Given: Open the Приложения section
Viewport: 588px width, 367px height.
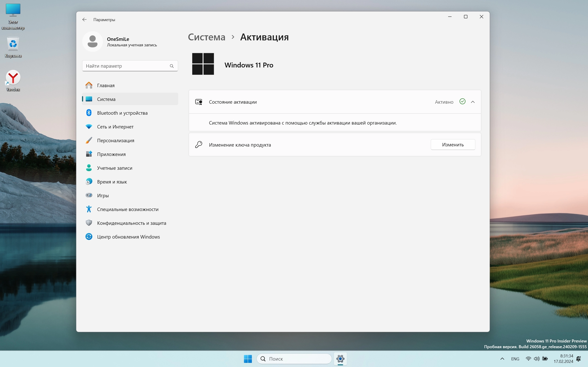Looking at the screenshot, I should click(111, 154).
